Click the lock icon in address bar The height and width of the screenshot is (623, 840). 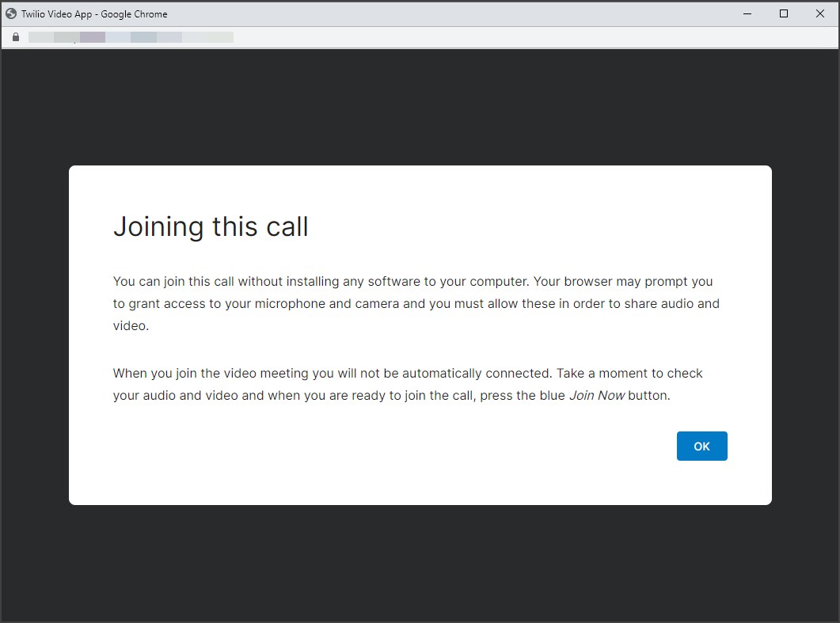pyautogui.click(x=15, y=37)
